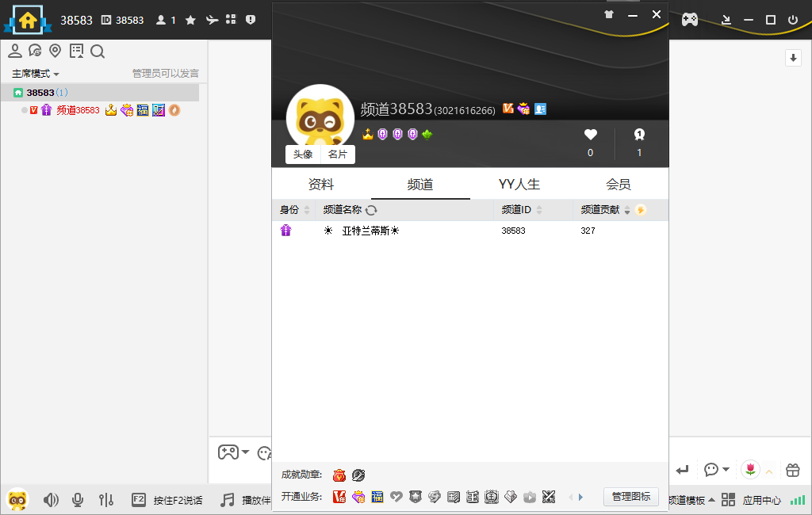
Task: Sort by 身份 column header
Action: [293, 210]
